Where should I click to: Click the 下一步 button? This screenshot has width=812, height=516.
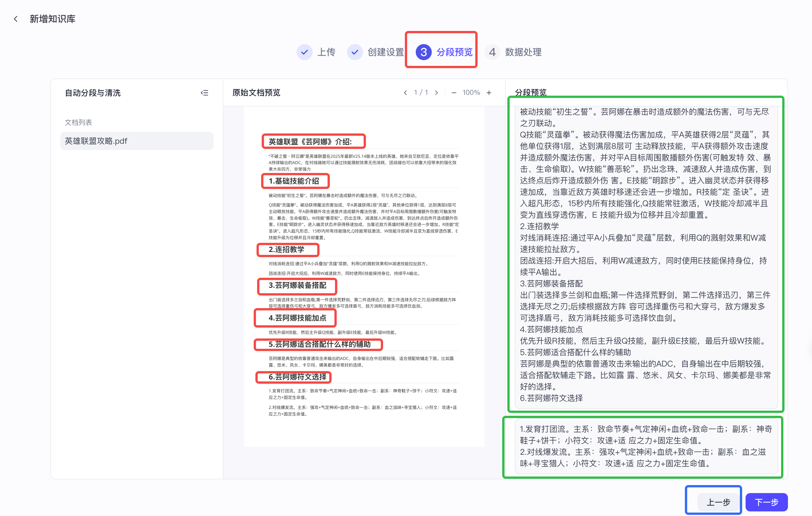pos(766,502)
